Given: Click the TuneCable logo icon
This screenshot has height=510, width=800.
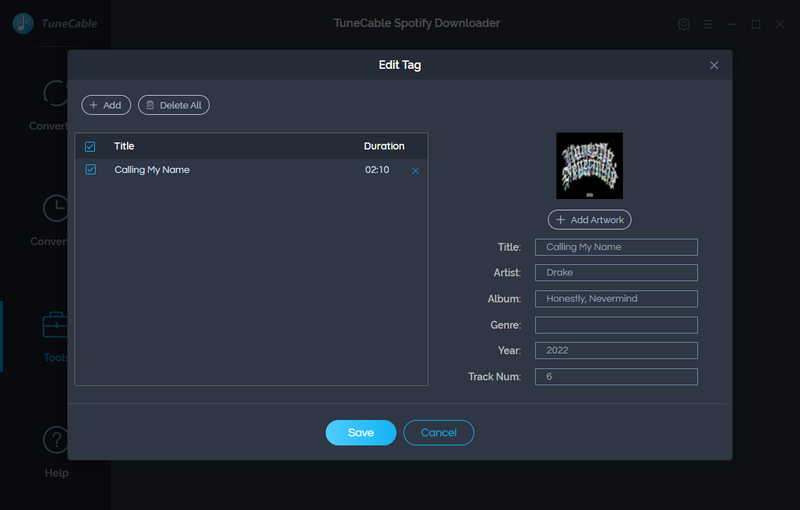Looking at the screenshot, I should tap(23, 23).
